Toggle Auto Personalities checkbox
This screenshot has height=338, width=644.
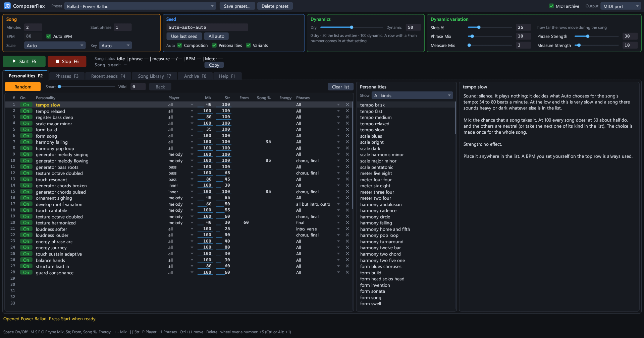tap(214, 45)
